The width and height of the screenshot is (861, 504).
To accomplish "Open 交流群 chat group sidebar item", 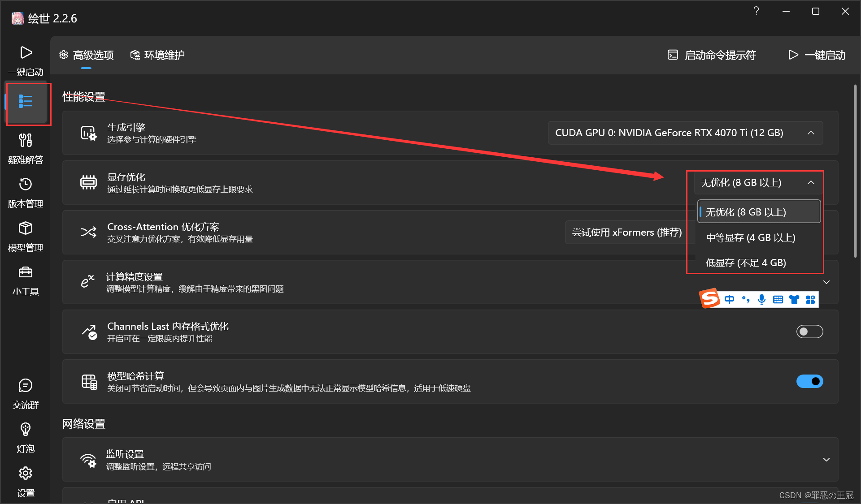I will 26,394.
